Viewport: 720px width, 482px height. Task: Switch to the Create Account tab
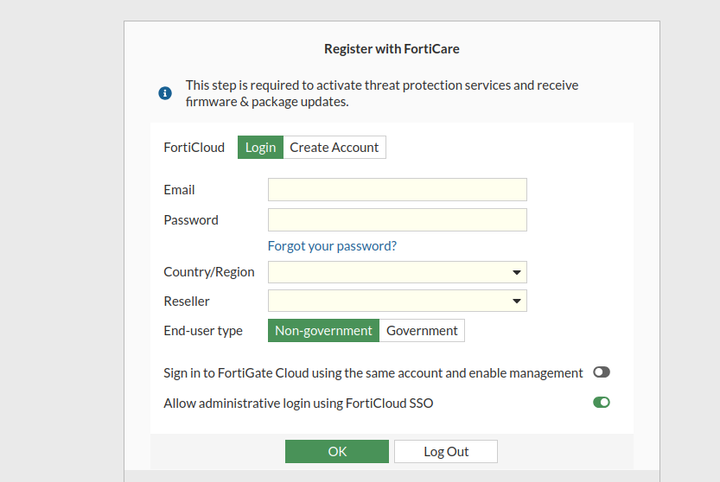click(x=334, y=147)
